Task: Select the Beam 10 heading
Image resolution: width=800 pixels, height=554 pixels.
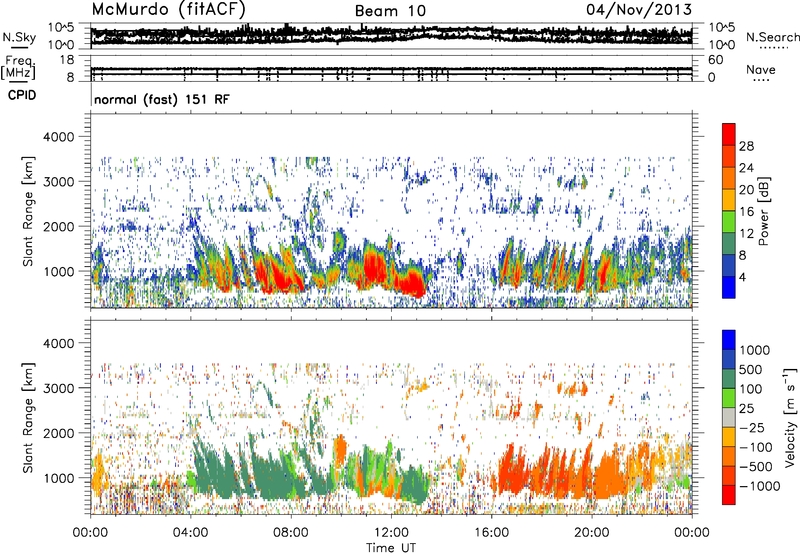Action: pyautogui.click(x=390, y=11)
